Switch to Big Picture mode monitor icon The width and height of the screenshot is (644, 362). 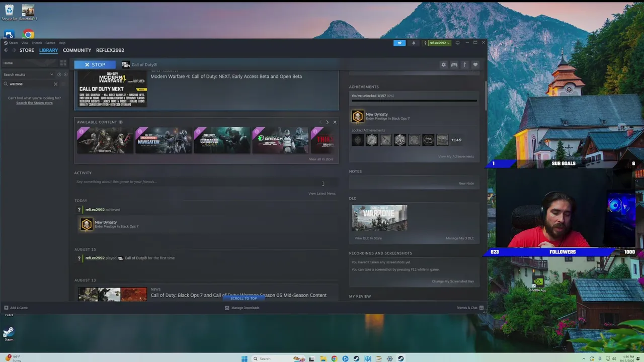[457, 43]
